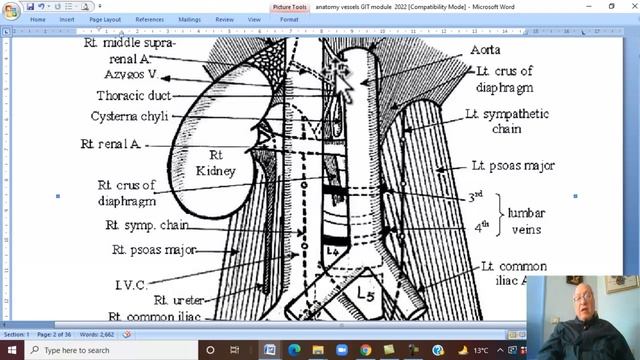Redo the last action
Screen dimensions: 640x360
point(58,7)
